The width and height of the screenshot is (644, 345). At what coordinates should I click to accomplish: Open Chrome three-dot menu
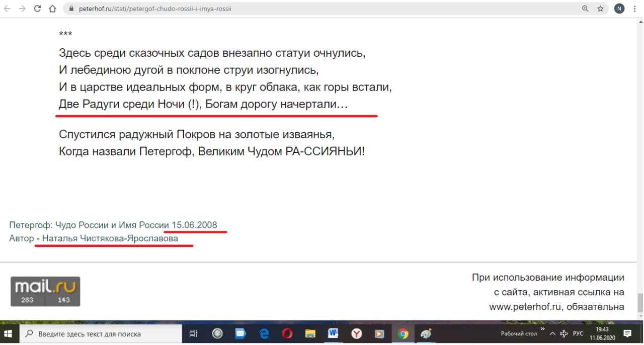[x=636, y=9]
